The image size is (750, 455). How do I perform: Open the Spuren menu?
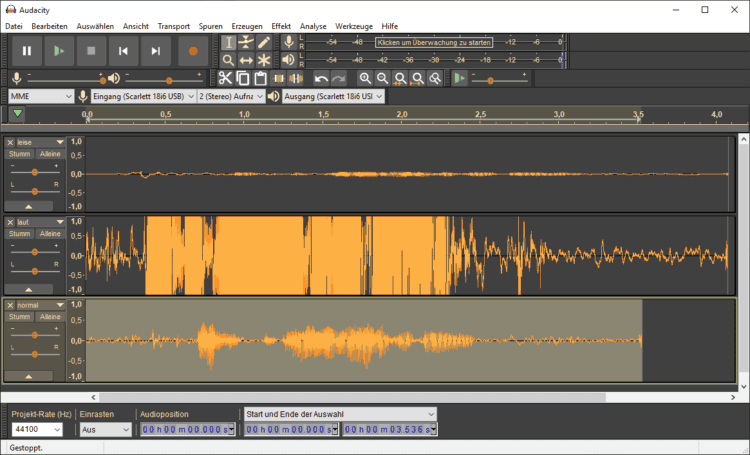click(x=210, y=26)
